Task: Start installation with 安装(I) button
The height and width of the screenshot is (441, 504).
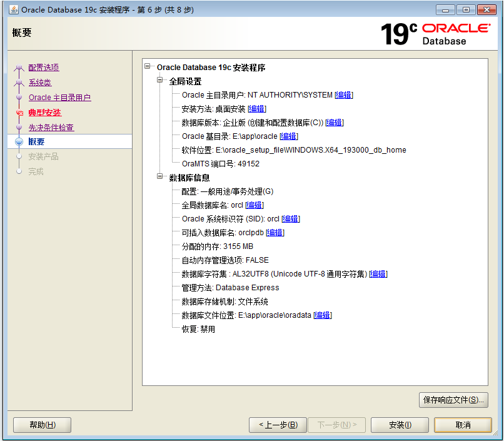Action: [x=400, y=425]
